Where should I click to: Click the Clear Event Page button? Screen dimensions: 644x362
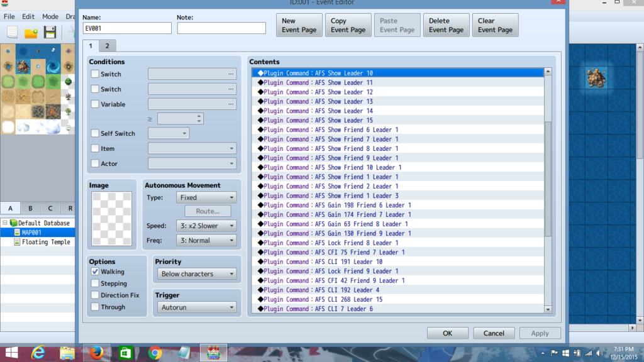[x=495, y=25]
